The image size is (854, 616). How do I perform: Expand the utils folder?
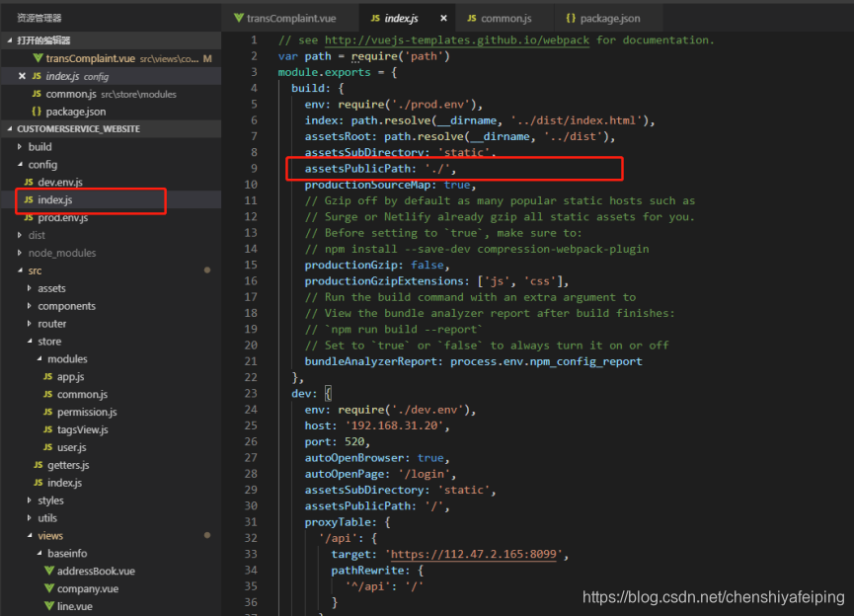pyautogui.click(x=30, y=518)
